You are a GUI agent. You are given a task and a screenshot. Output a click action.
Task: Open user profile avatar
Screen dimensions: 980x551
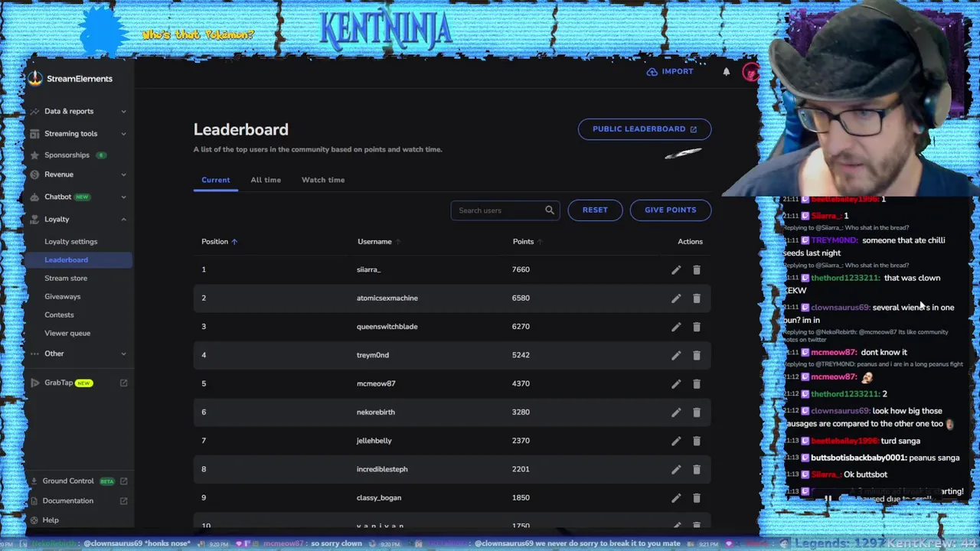(750, 72)
